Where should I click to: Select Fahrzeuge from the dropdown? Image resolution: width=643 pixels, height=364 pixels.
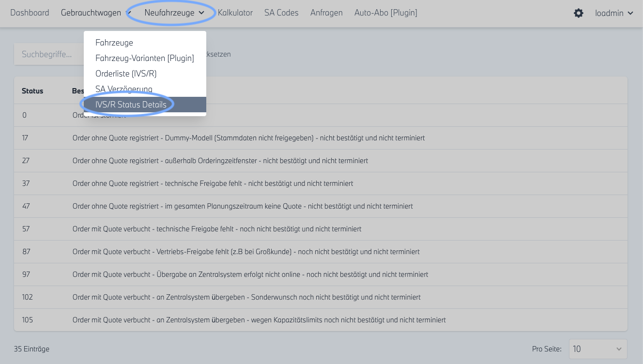coord(114,43)
